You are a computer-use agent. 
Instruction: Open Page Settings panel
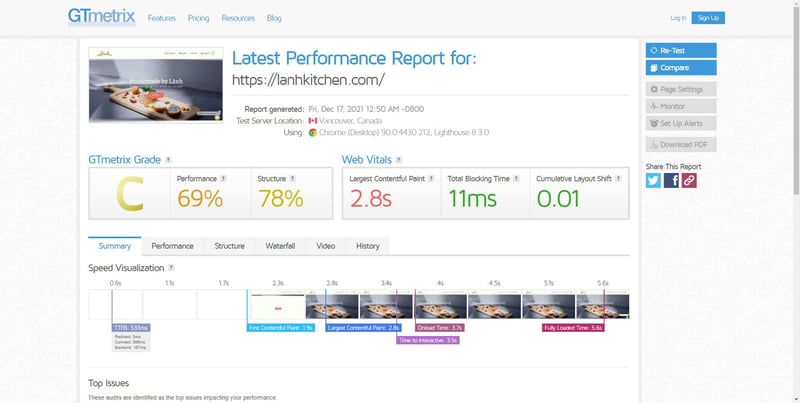click(x=681, y=89)
